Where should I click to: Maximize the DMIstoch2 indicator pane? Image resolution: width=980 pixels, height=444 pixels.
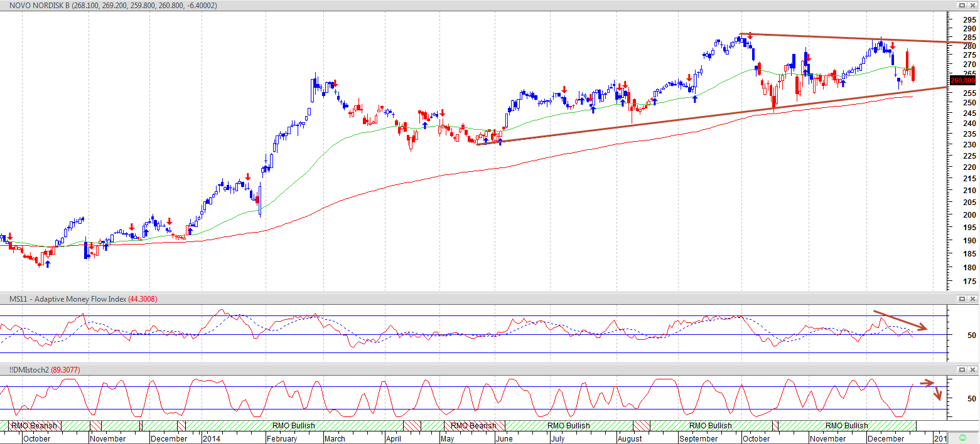pyautogui.click(x=961, y=370)
